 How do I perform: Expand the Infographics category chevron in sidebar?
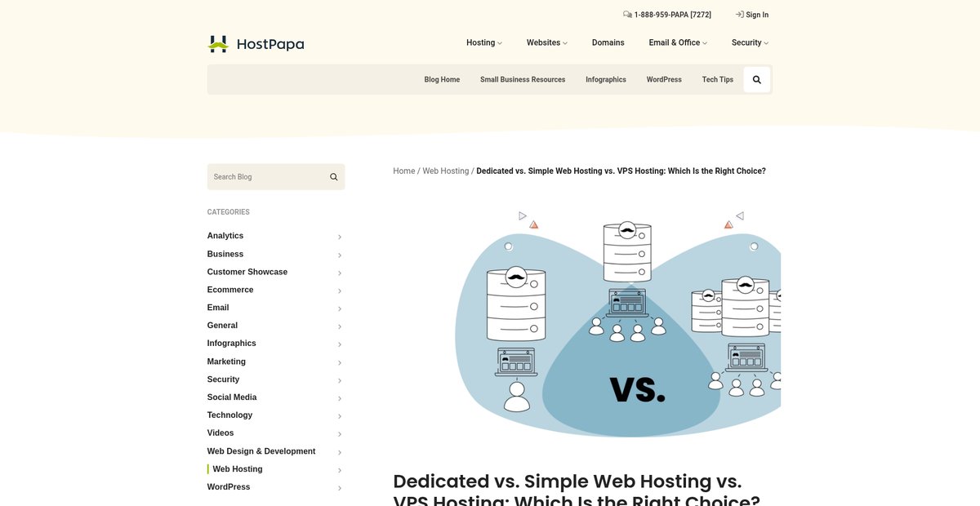(340, 344)
